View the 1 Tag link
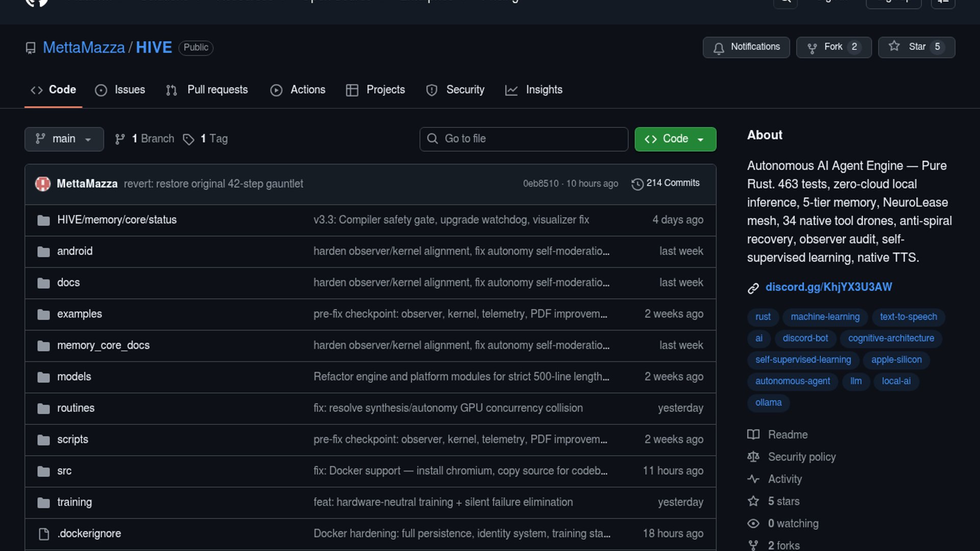The width and height of the screenshot is (980, 551). (x=214, y=139)
